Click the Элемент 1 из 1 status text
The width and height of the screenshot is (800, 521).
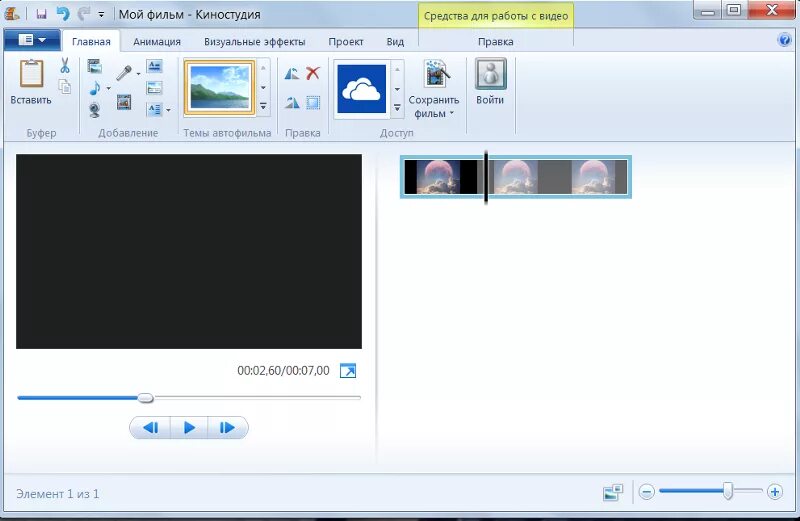pyautogui.click(x=58, y=494)
